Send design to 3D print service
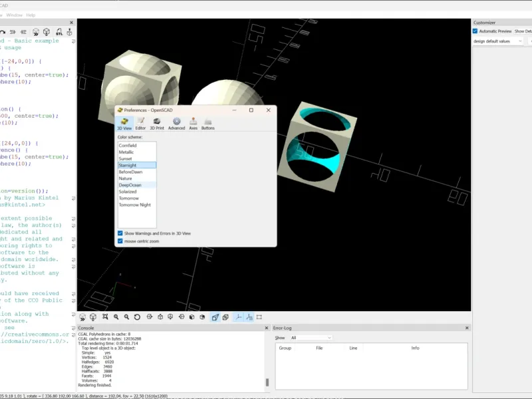532x399 pixels. pos(69,32)
